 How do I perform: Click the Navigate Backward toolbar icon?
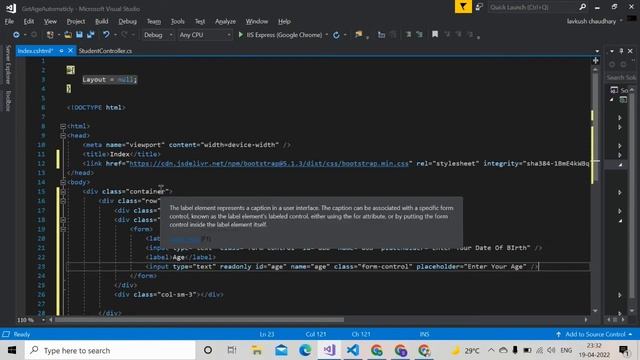pyautogui.click(x=16, y=35)
